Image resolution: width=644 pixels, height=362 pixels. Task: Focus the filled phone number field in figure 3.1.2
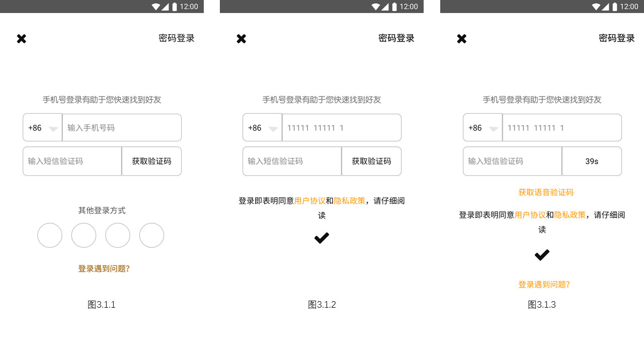tap(342, 128)
